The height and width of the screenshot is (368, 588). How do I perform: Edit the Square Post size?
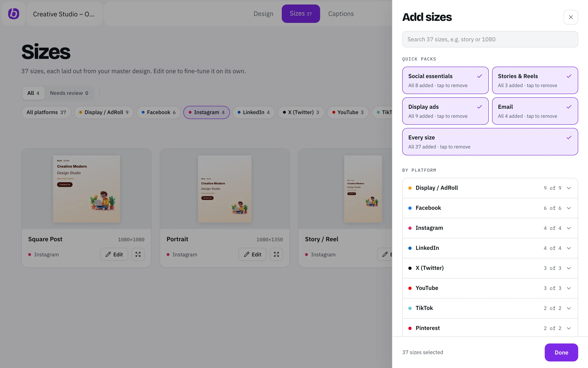pyautogui.click(x=114, y=254)
